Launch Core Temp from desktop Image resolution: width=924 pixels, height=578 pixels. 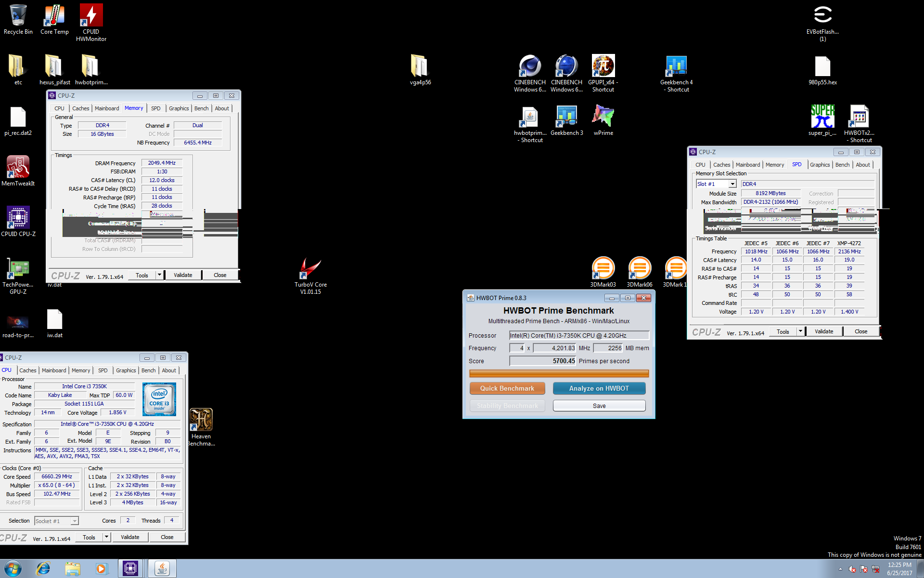[x=54, y=19]
